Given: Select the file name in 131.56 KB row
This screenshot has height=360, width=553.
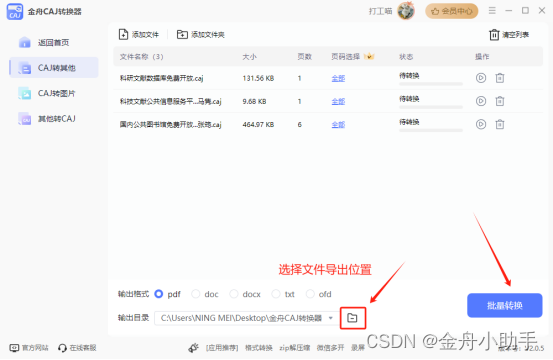Looking at the screenshot, I should 162,78.
